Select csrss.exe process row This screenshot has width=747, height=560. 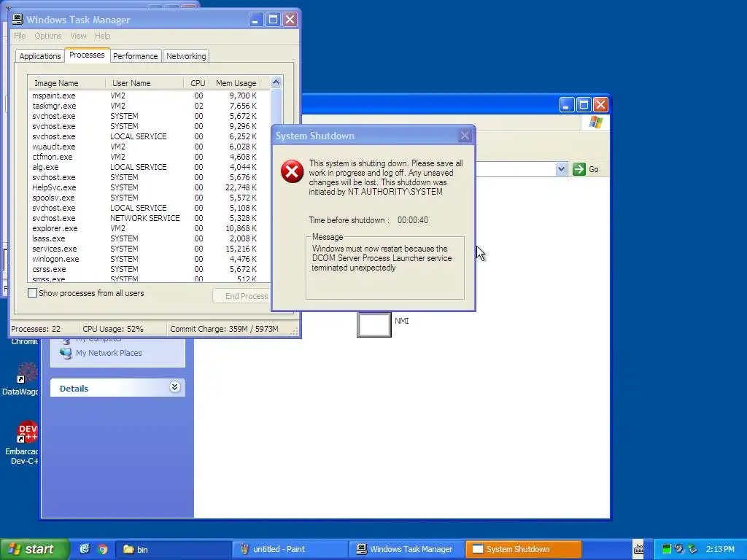150,269
